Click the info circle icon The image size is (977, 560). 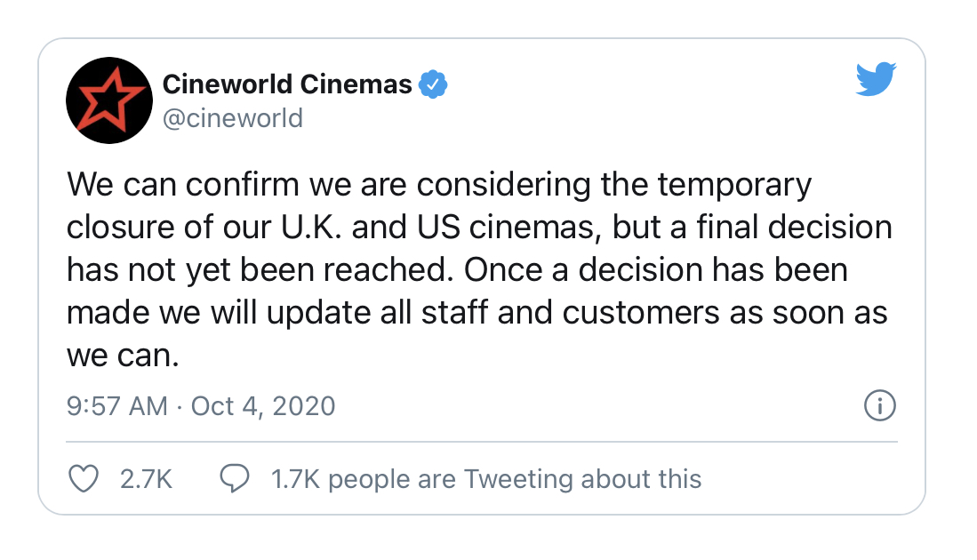coord(879,406)
